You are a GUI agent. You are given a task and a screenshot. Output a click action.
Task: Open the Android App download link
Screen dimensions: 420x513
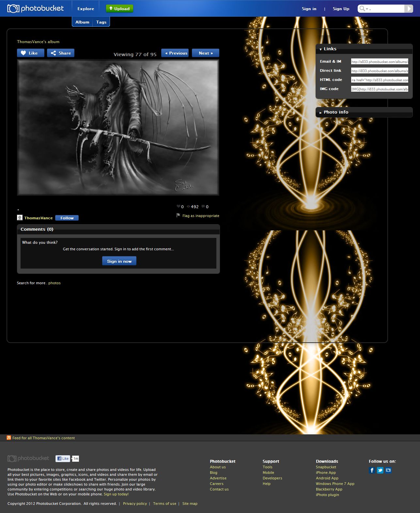(327, 478)
